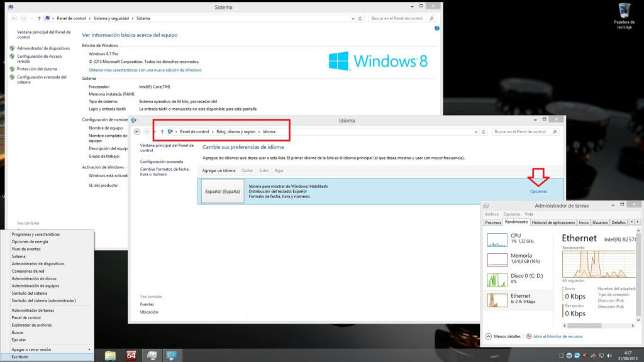Choose Administración de discos from menu

coord(47,278)
